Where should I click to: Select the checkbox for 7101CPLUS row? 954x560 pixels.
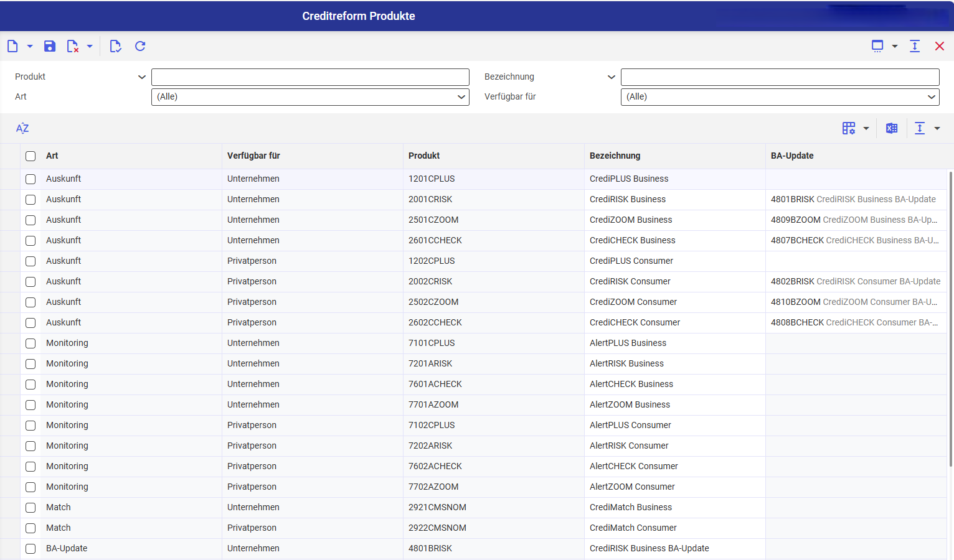click(31, 343)
